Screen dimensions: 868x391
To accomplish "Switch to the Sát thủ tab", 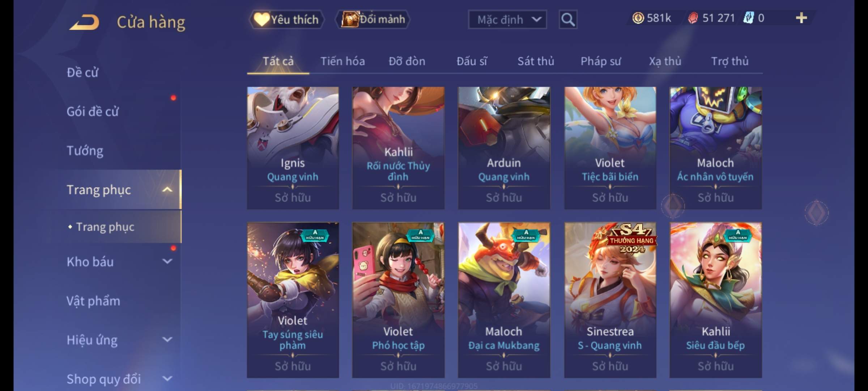I will click(x=536, y=61).
